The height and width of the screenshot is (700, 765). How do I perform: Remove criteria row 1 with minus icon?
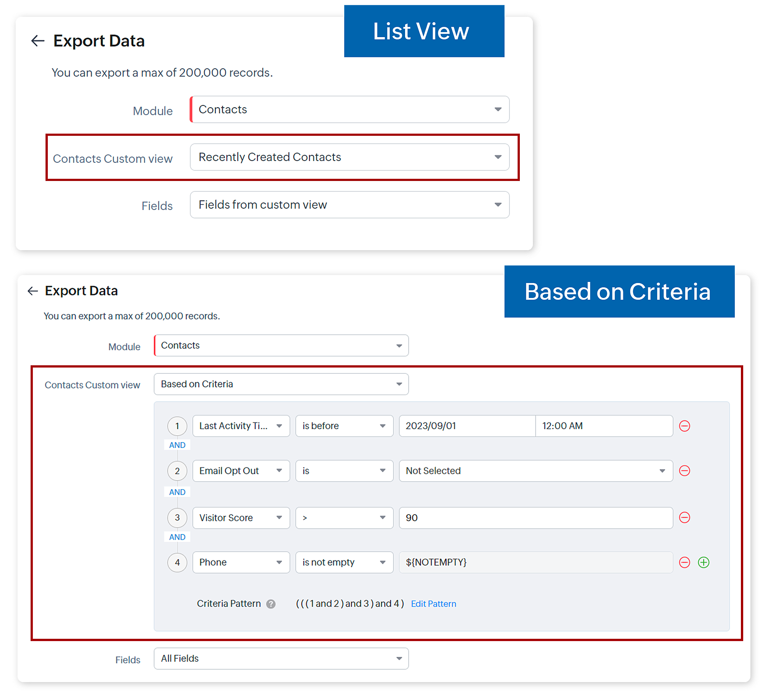(684, 426)
